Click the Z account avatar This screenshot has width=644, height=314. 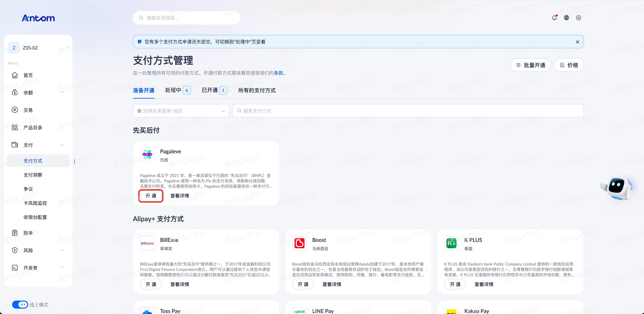14,48
